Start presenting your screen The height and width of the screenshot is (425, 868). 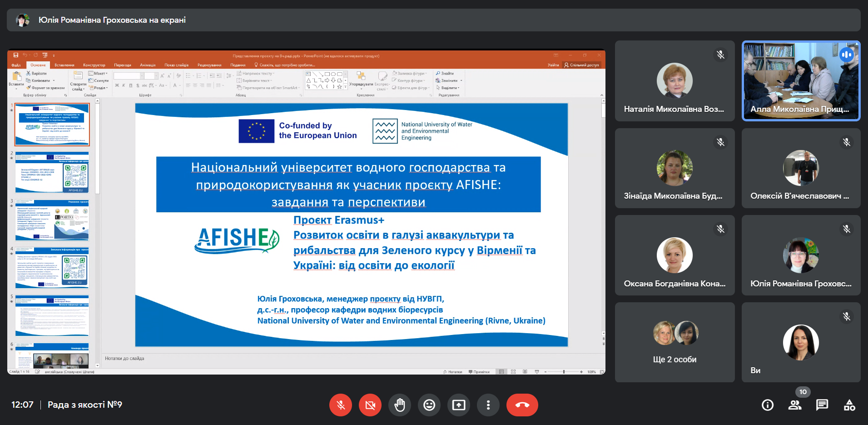(x=459, y=405)
